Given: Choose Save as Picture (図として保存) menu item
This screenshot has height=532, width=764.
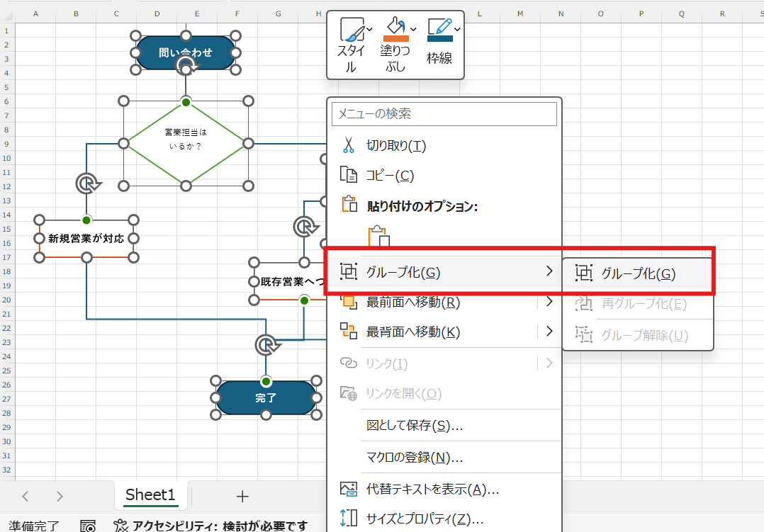Looking at the screenshot, I should pyautogui.click(x=415, y=426).
